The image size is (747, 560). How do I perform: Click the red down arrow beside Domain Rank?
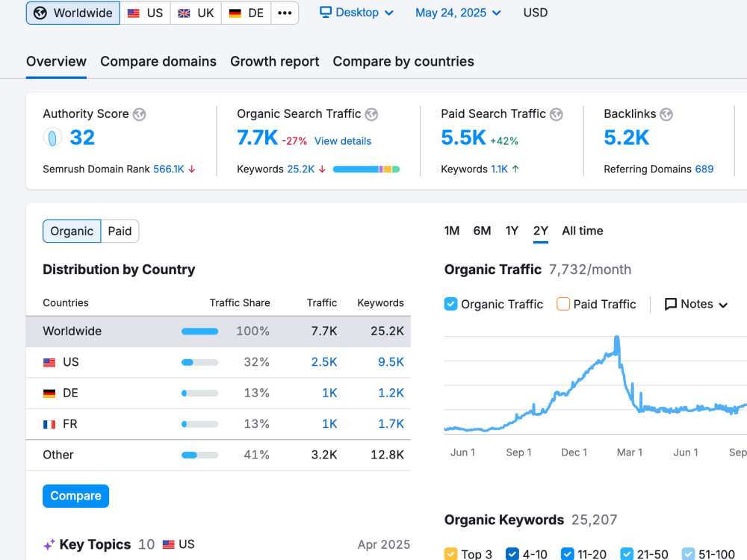[192, 169]
